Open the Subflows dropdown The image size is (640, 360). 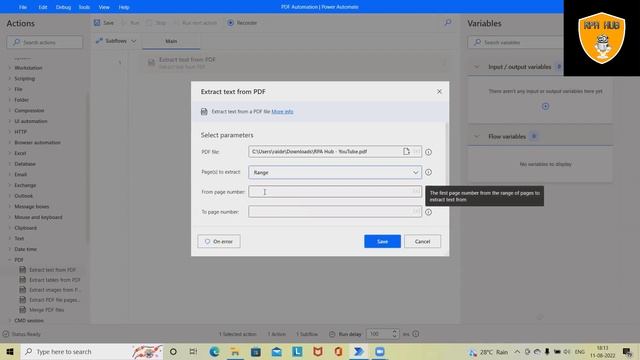(116, 41)
